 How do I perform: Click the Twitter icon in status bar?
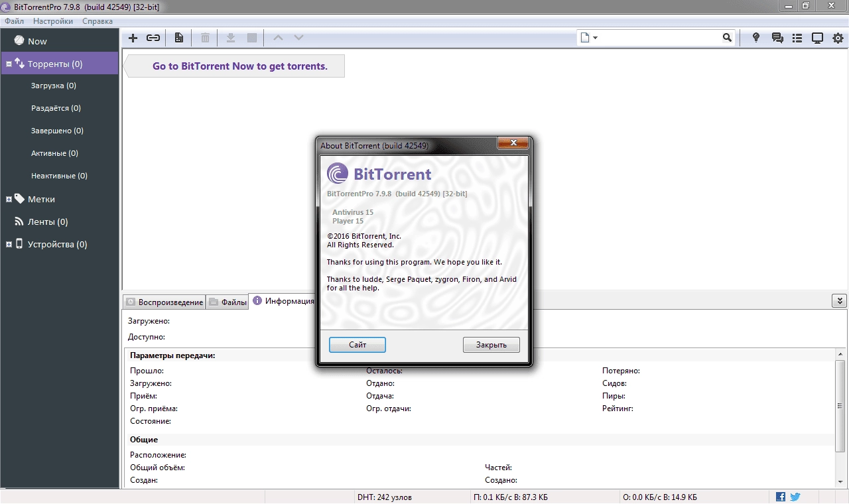point(795,497)
